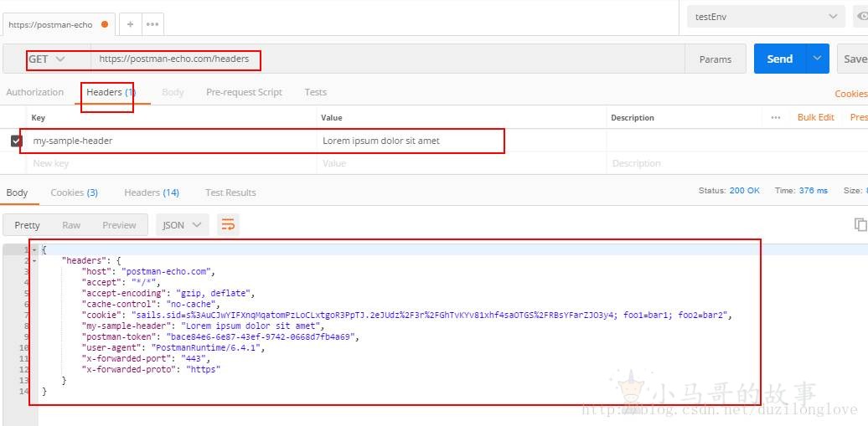The image size is (868, 426).
Task: Open the request Tests tab
Action: point(316,92)
